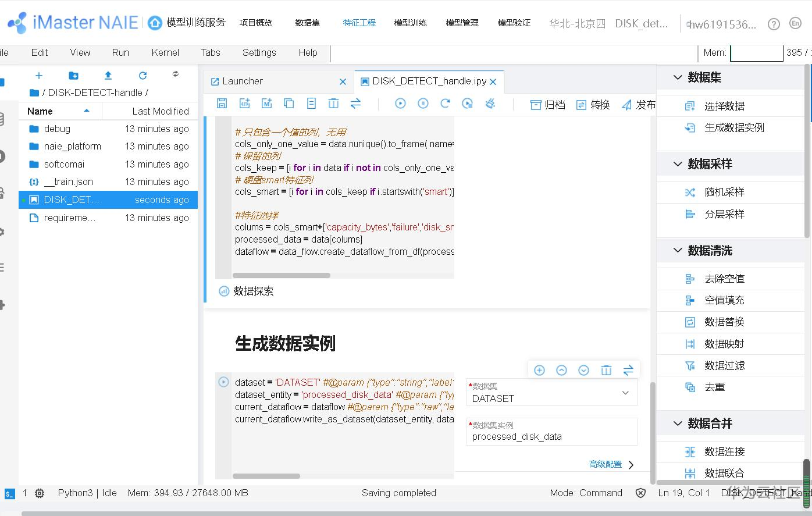This screenshot has height=516, width=812.
Task: Open the View menu
Action: (x=80, y=52)
